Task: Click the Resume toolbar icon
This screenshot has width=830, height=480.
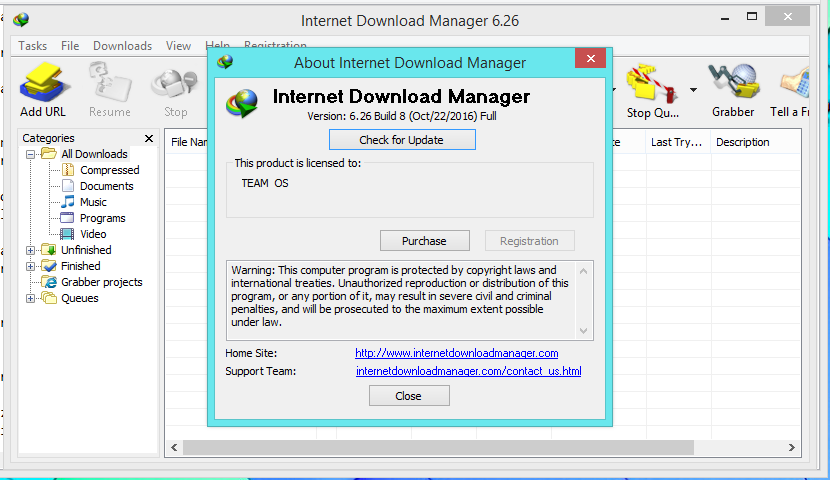Action: 110,83
